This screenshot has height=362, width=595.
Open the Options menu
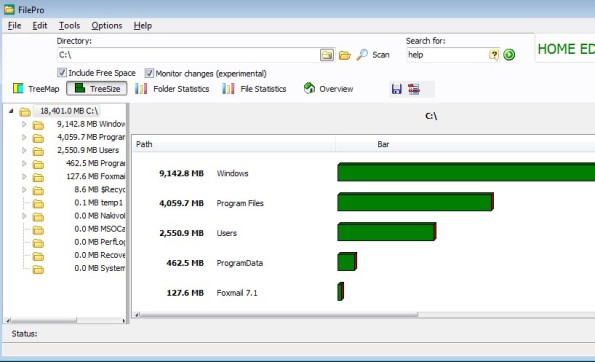(x=107, y=25)
